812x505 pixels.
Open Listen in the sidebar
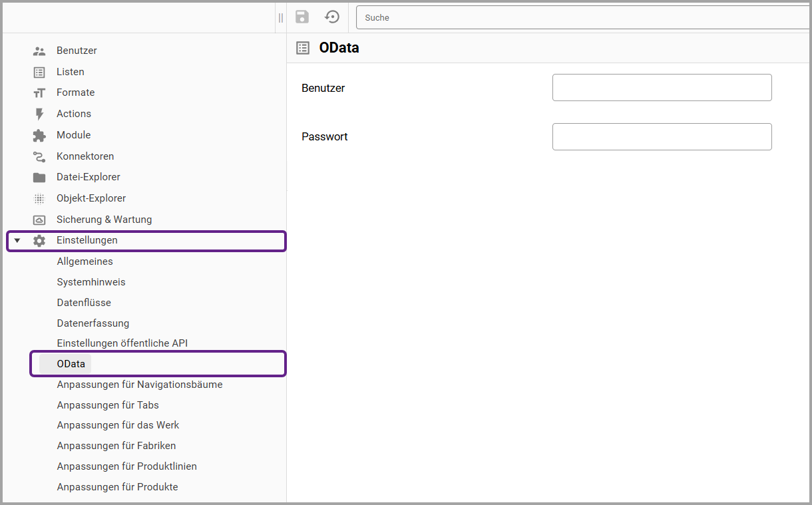pos(70,72)
